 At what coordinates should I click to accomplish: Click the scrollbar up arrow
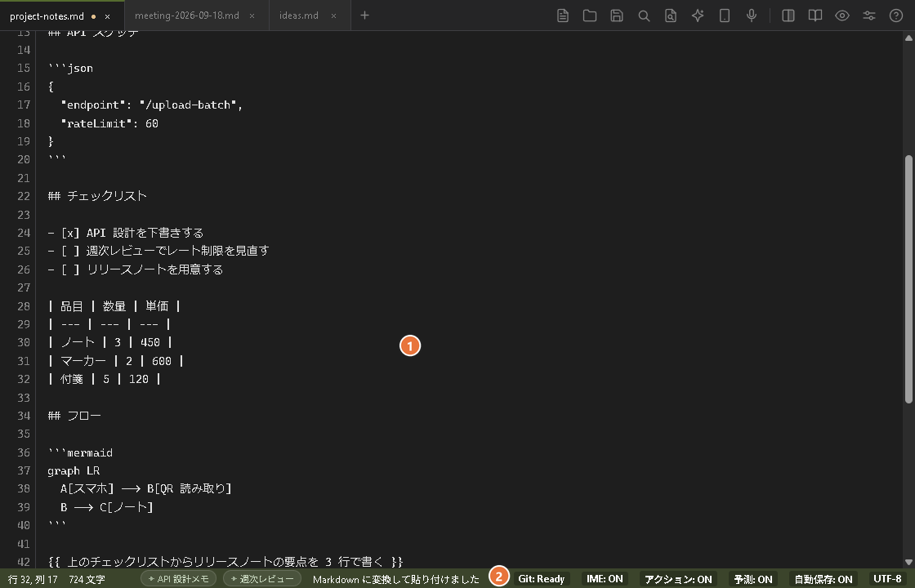coord(908,38)
